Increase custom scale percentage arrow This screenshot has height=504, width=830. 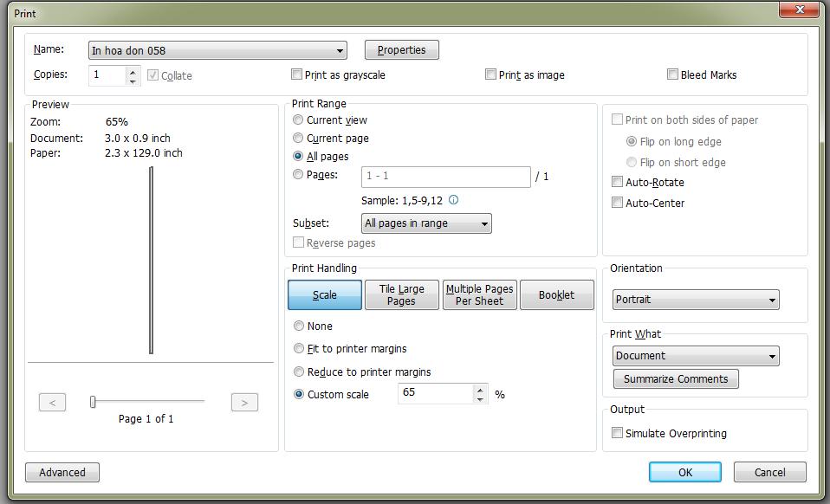pos(480,389)
